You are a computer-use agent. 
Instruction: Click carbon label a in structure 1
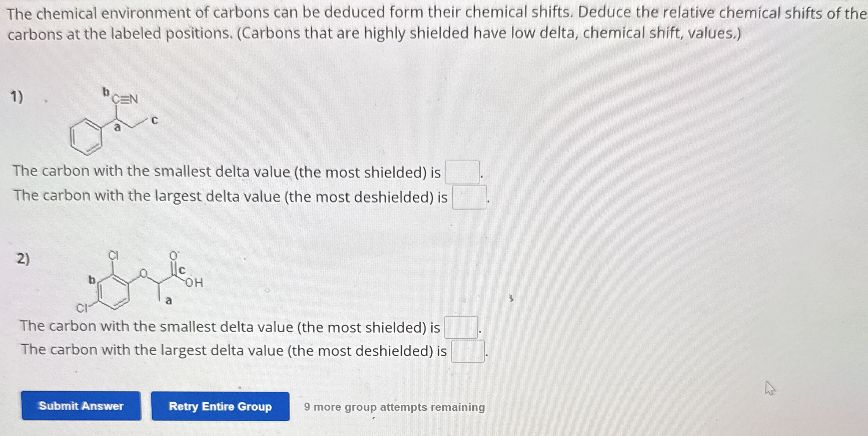click(117, 128)
